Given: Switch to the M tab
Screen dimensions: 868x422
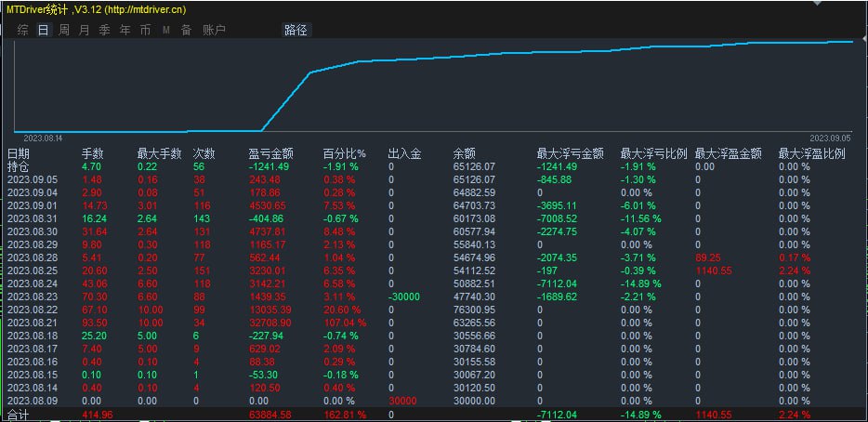Looking at the screenshot, I should tap(166, 30).
